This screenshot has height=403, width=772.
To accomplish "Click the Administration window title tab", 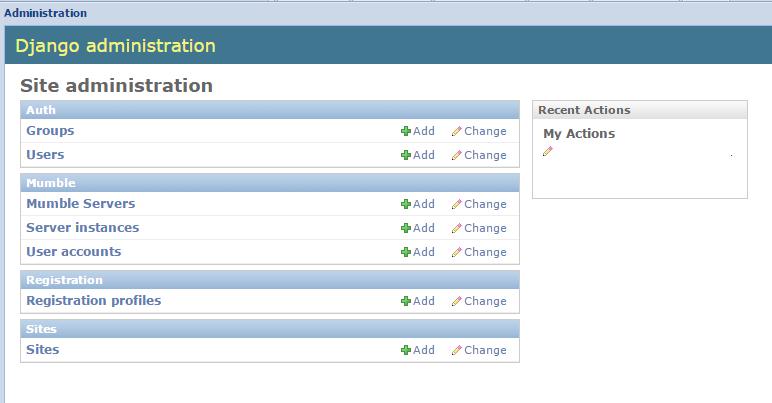I will (45, 13).
